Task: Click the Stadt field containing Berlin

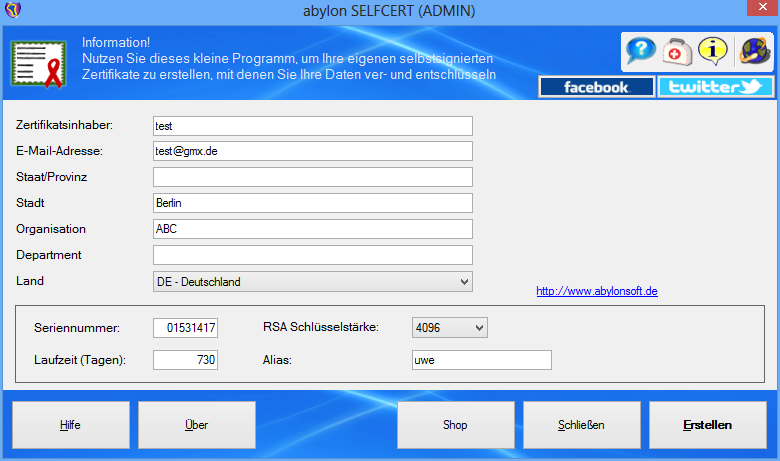Action: 313,203
